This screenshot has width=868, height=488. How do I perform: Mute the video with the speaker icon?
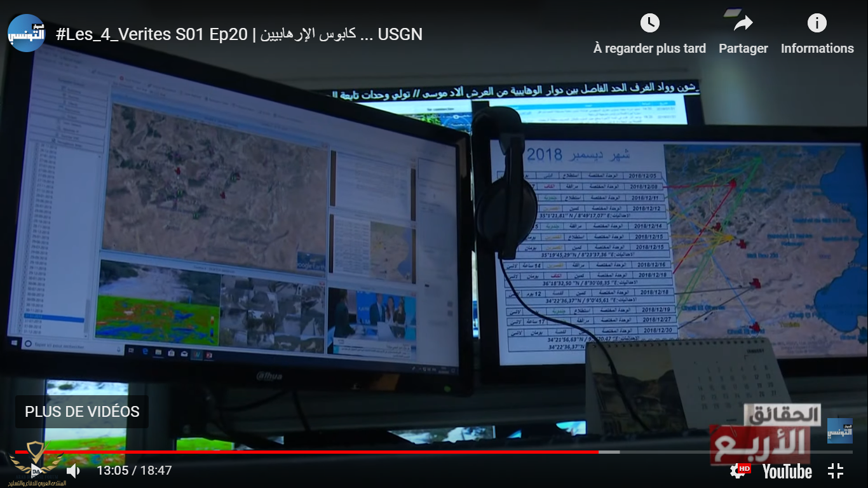click(x=74, y=471)
